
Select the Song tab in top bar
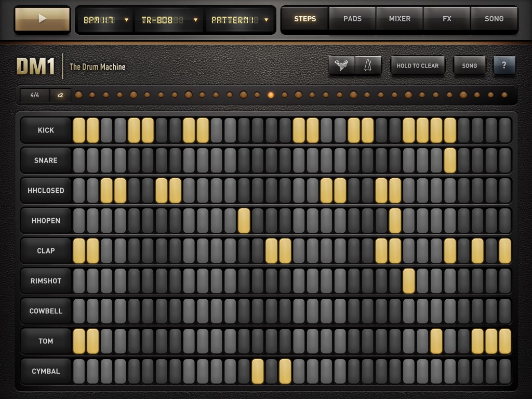pos(494,19)
